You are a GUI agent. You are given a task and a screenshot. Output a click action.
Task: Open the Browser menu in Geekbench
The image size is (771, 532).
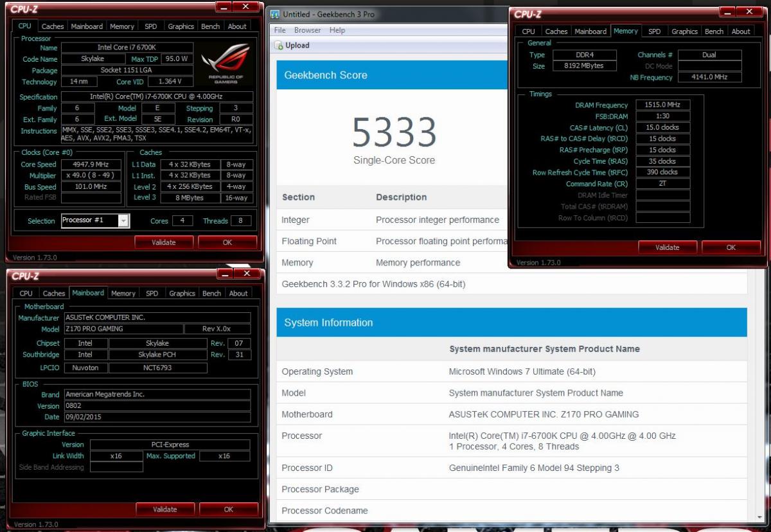point(308,30)
